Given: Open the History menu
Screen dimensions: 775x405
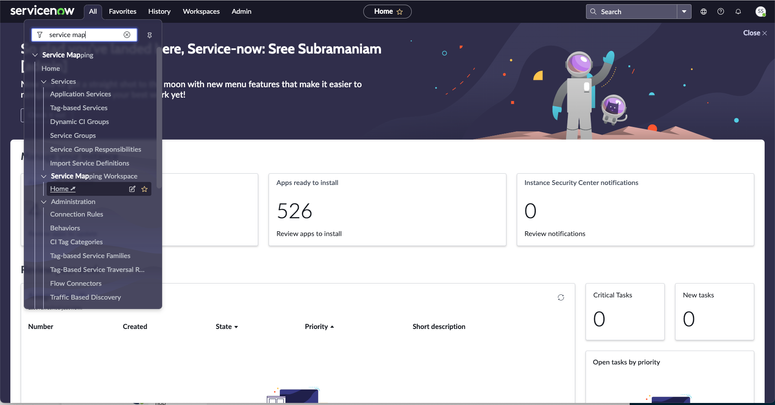Looking at the screenshot, I should [159, 11].
